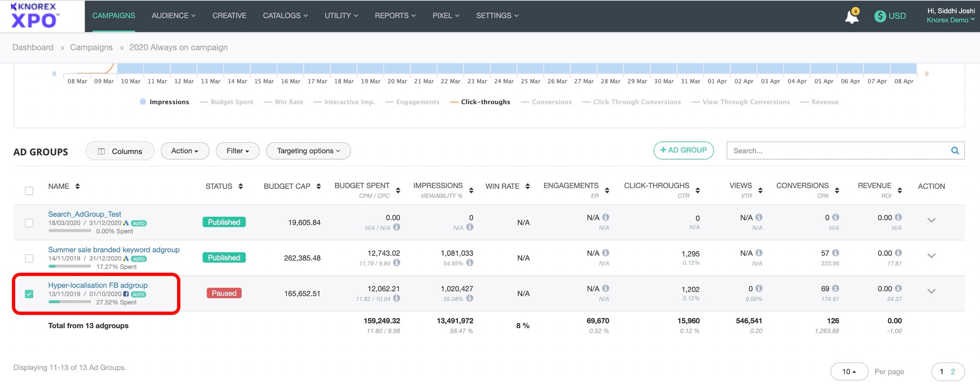Toggle Impressions series in chart legend
Screen dimensions: 980x387
click(x=164, y=102)
